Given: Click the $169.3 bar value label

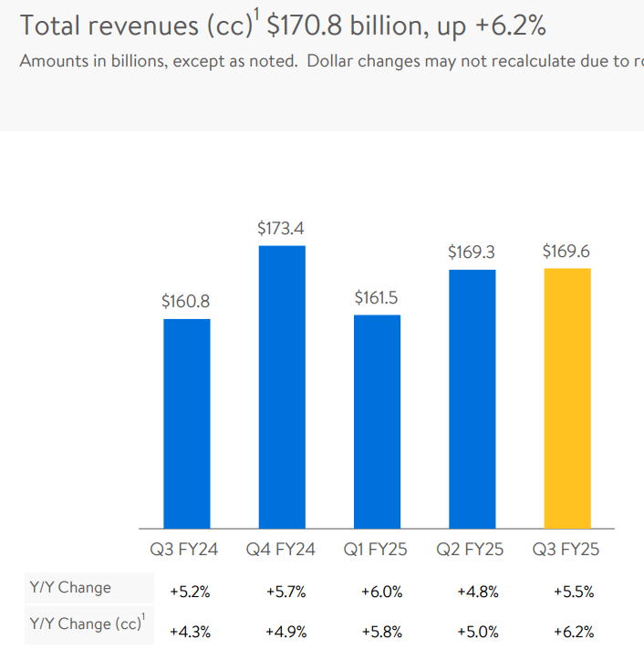Looking at the screenshot, I should [472, 253].
